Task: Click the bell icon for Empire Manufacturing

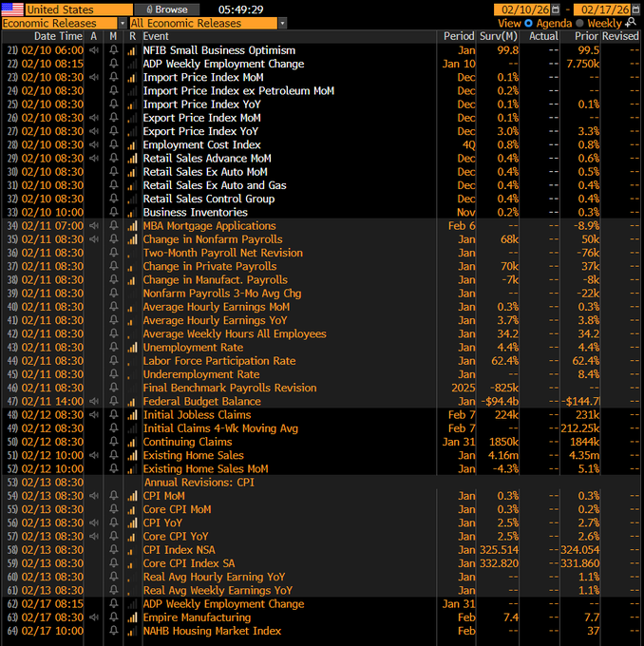Action: [113, 617]
